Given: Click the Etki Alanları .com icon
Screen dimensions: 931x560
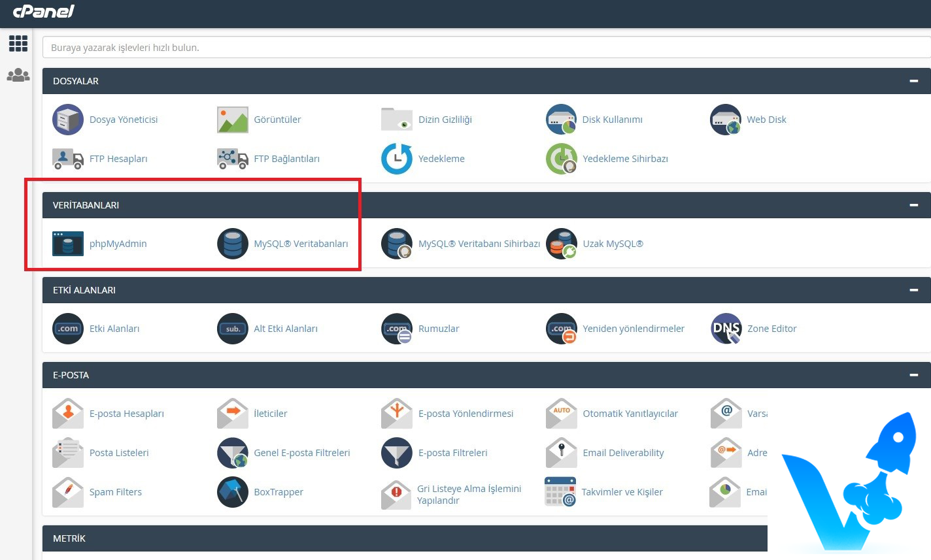Looking at the screenshot, I should (68, 329).
